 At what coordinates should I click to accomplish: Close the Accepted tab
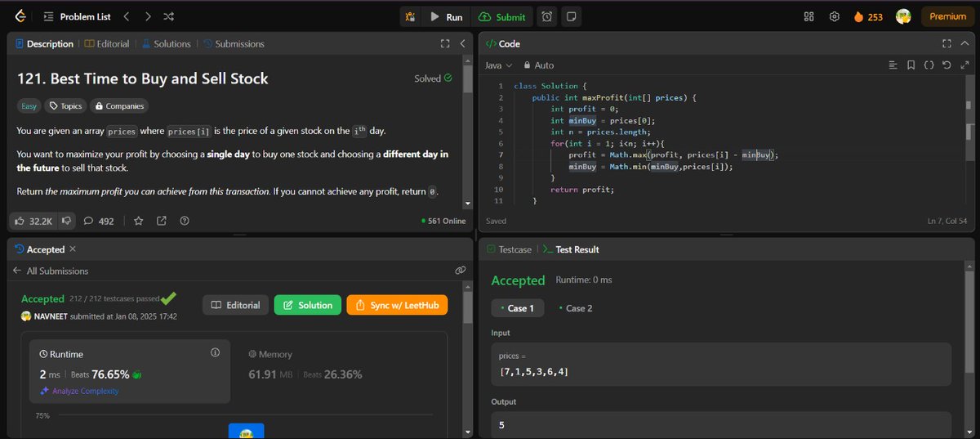(x=73, y=249)
